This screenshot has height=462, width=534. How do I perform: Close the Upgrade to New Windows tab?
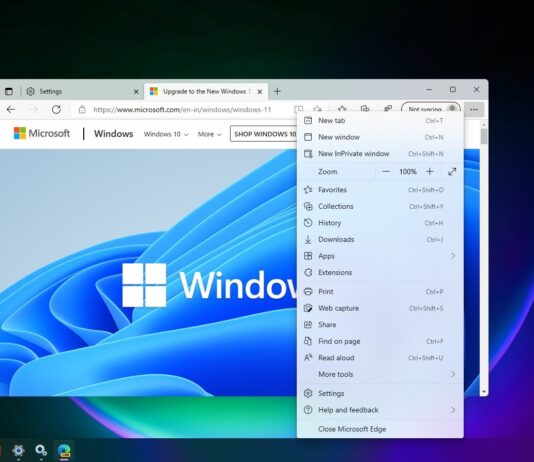260,92
